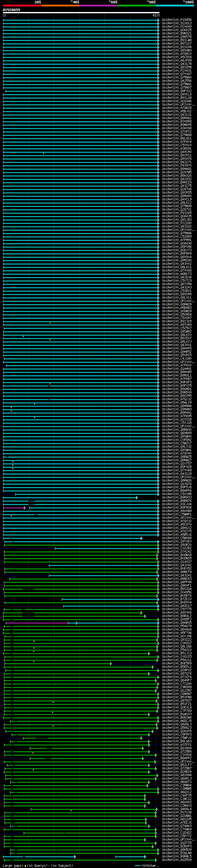Select label UniRef100_B9R933
Viewport: 197px width, 868px height.
(x=176, y=497)
